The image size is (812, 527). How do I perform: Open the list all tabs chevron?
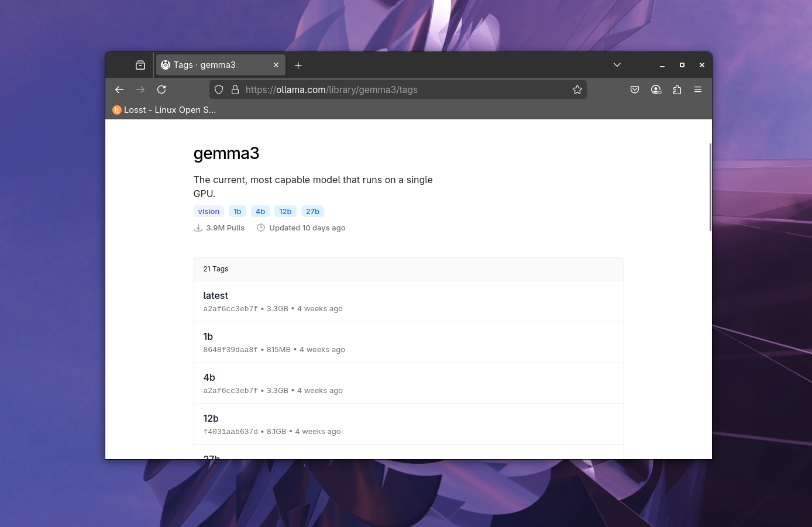pyautogui.click(x=617, y=65)
